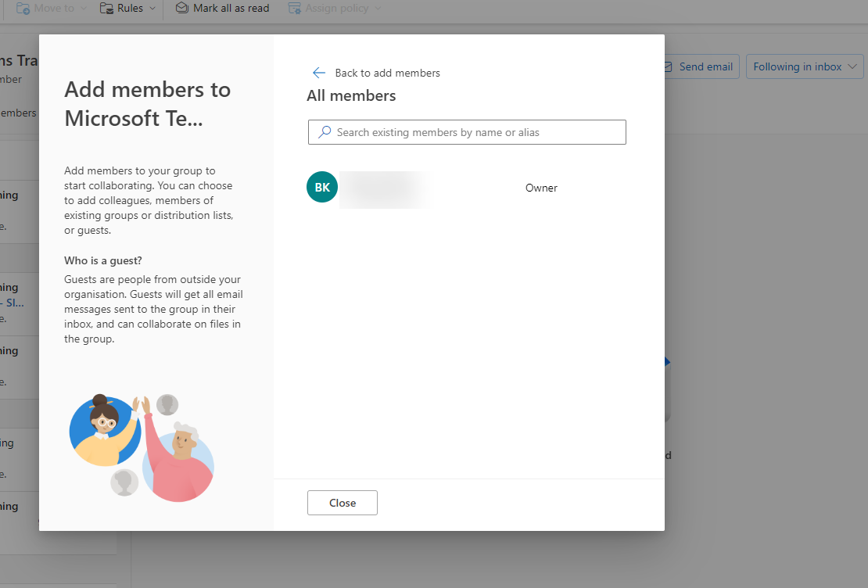This screenshot has width=868, height=588.
Task: Open the Assign policy dropdown
Action: tap(335, 9)
